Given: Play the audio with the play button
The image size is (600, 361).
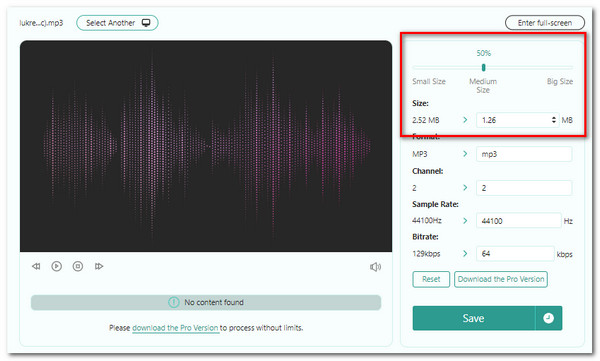Looking at the screenshot, I should click(57, 266).
